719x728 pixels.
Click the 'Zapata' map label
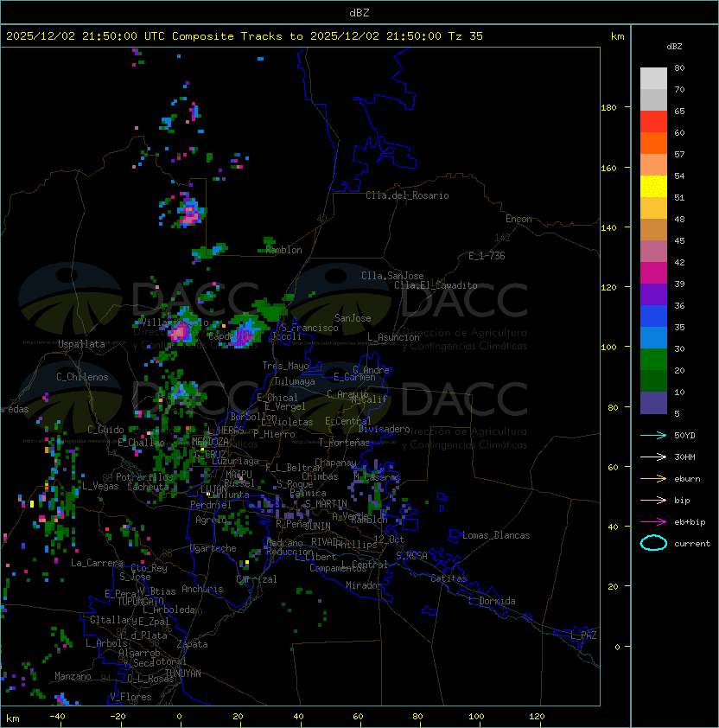(x=192, y=644)
